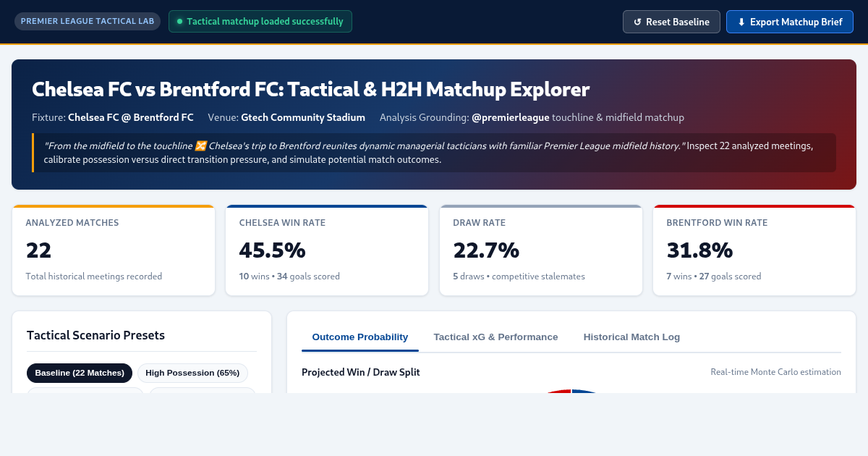Click the Reset Baseline button
Viewport: 868px width, 456px height.
click(671, 22)
